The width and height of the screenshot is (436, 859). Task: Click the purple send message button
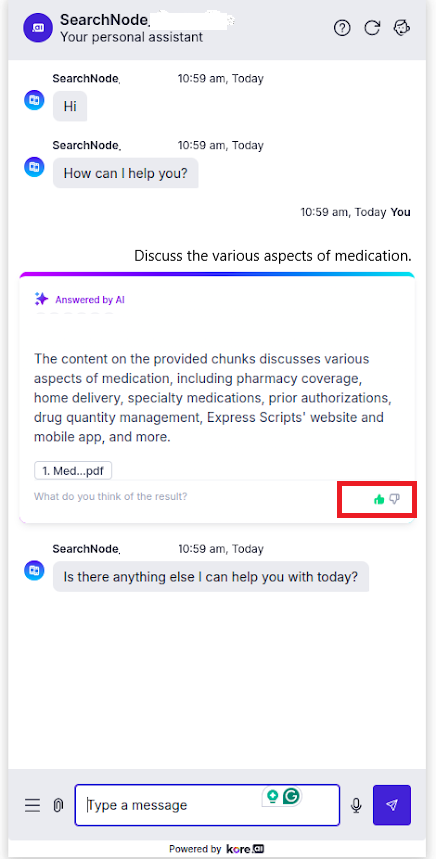coord(392,805)
